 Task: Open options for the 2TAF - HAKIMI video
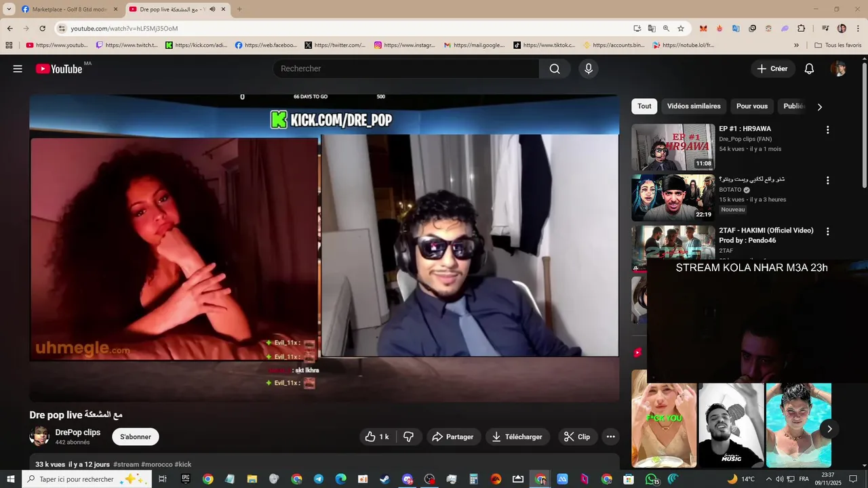pyautogui.click(x=827, y=231)
